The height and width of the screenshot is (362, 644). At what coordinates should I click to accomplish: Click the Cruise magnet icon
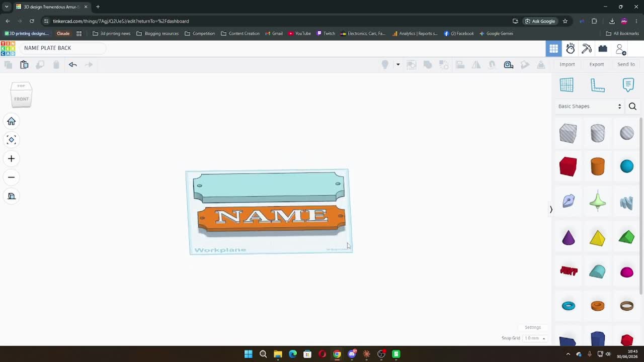(x=492, y=64)
